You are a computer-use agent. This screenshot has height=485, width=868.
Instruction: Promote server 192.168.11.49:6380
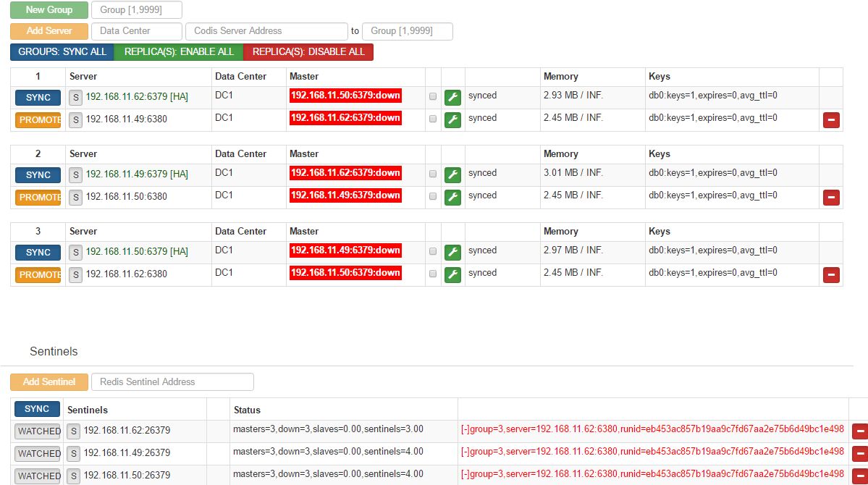38,119
